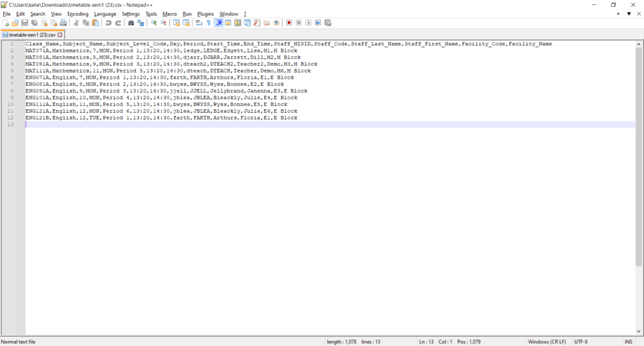644x346 pixels.
Task: Click the Play recorded macro icon
Action: pos(308,23)
